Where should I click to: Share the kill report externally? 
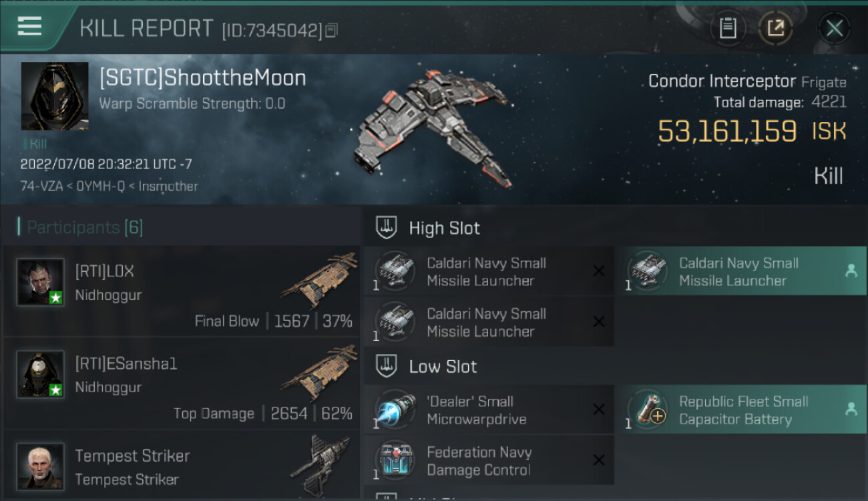[775, 28]
